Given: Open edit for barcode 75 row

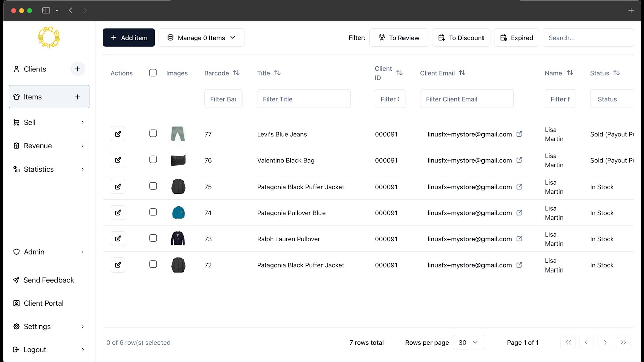Looking at the screenshot, I should [x=118, y=187].
